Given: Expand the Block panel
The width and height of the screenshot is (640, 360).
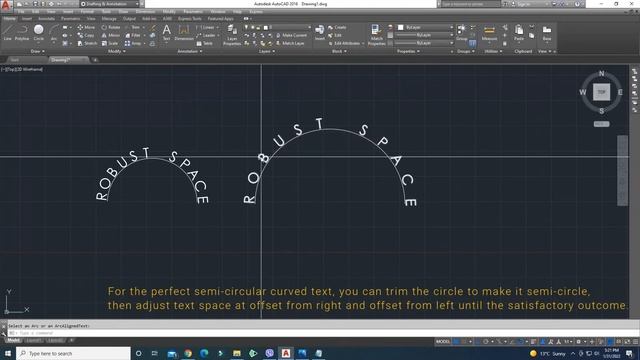Looking at the screenshot, I should 339,51.
